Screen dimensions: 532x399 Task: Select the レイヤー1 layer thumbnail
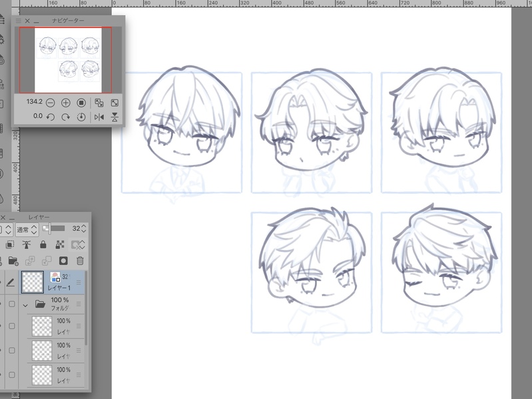click(x=33, y=282)
